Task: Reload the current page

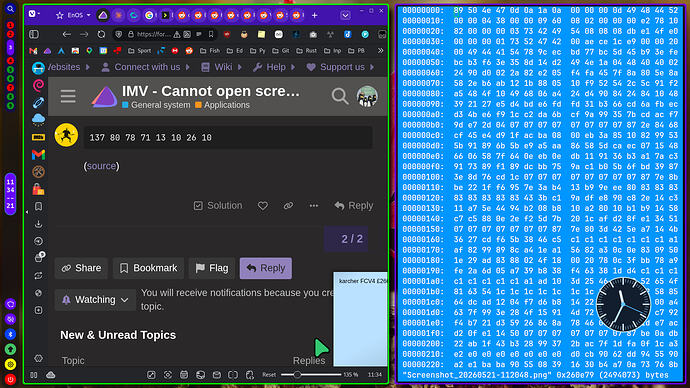Action: coord(101,34)
